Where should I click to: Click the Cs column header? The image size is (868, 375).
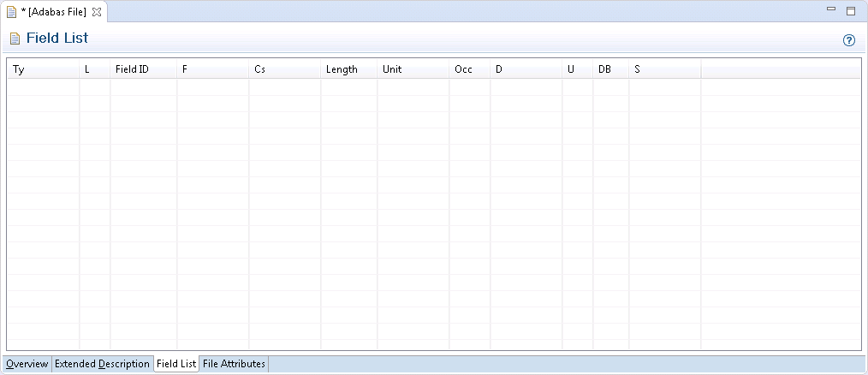click(x=284, y=69)
